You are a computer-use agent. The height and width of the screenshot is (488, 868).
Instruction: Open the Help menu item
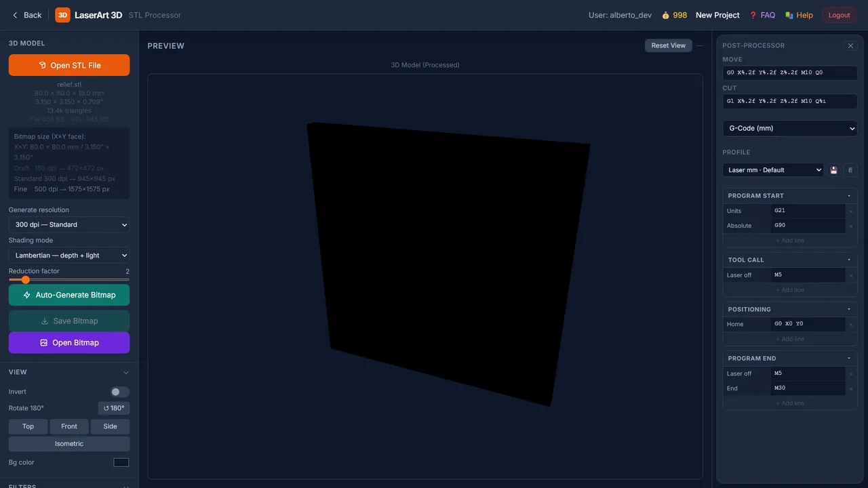(x=799, y=15)
